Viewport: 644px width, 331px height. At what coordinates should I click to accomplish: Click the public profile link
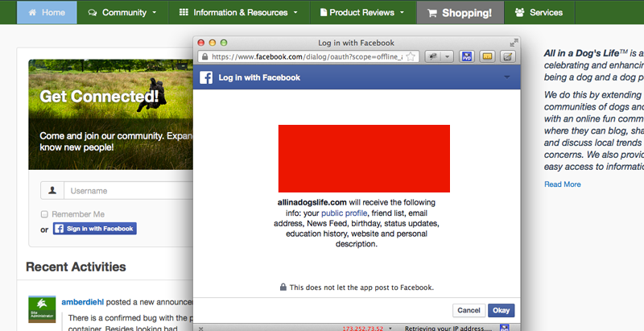point(345,213)
